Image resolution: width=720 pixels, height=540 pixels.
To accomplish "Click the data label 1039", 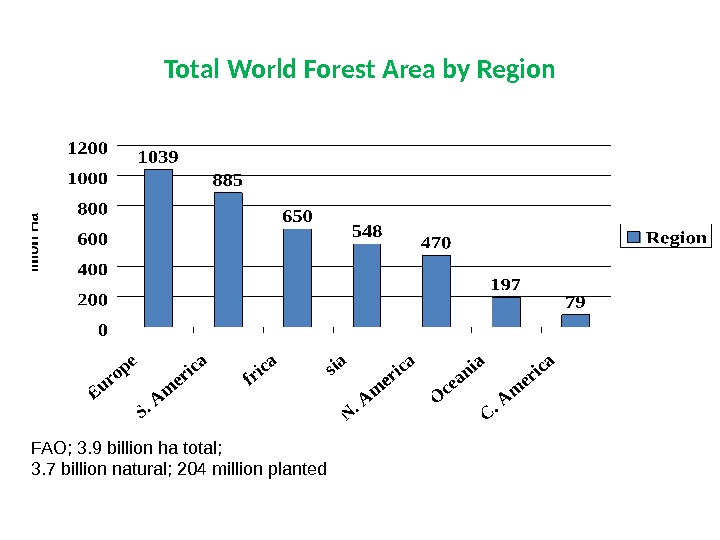I will (158, 158).
